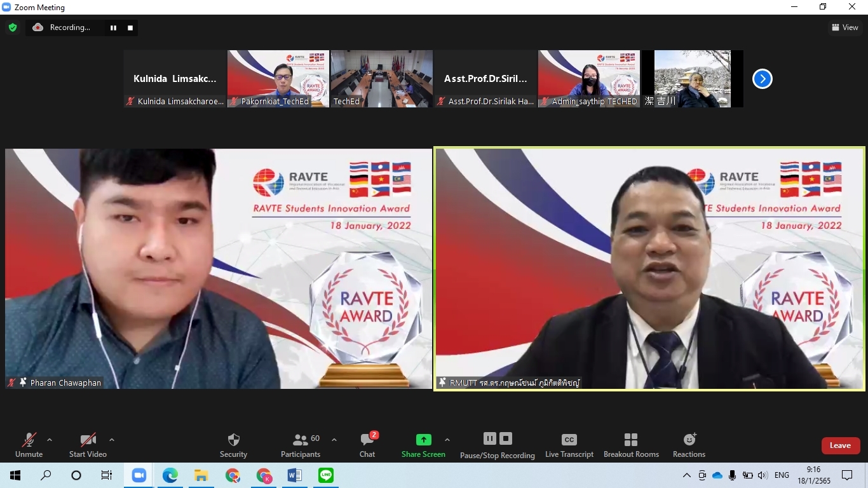Open the Security shield options
Screen dimensions: 868x488
[233, 440]
